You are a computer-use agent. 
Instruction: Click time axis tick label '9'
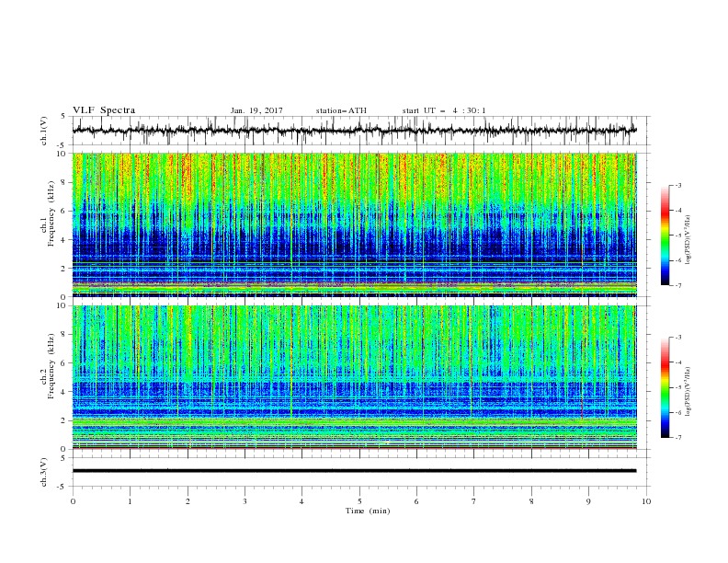588,501
